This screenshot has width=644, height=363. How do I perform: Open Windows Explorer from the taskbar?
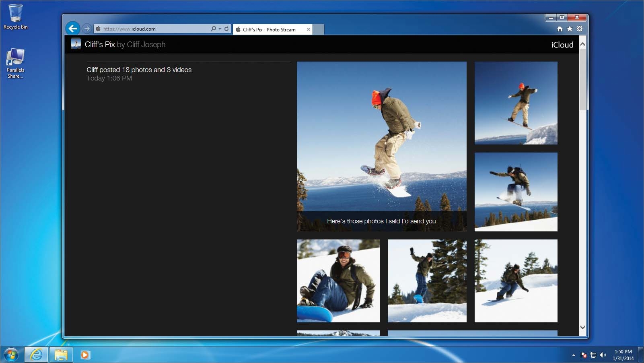tap(61, 355)
